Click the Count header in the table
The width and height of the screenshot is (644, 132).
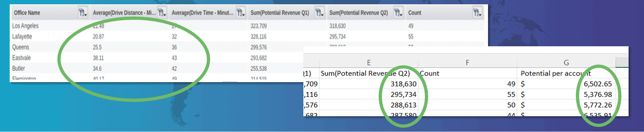pos(415,13)
